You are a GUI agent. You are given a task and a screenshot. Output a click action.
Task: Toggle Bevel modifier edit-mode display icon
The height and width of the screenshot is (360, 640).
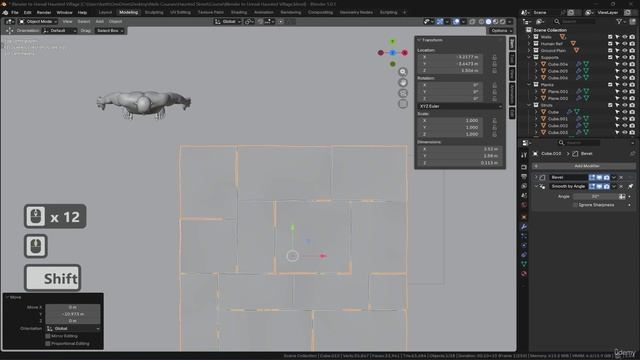pyautogui.click(x=592, y=178)
